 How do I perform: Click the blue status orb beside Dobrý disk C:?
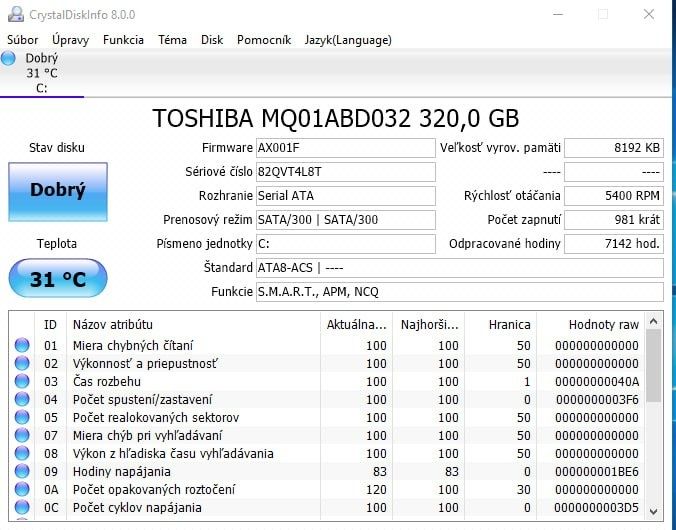pyautogui.click(x=8, y=58)
